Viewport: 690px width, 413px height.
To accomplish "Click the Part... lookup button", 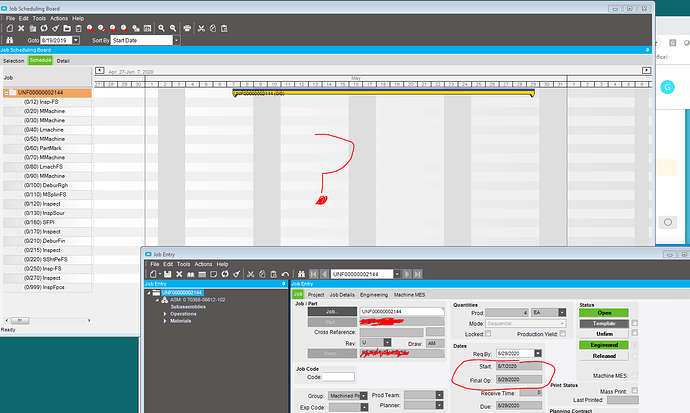I will click(332, 322).
